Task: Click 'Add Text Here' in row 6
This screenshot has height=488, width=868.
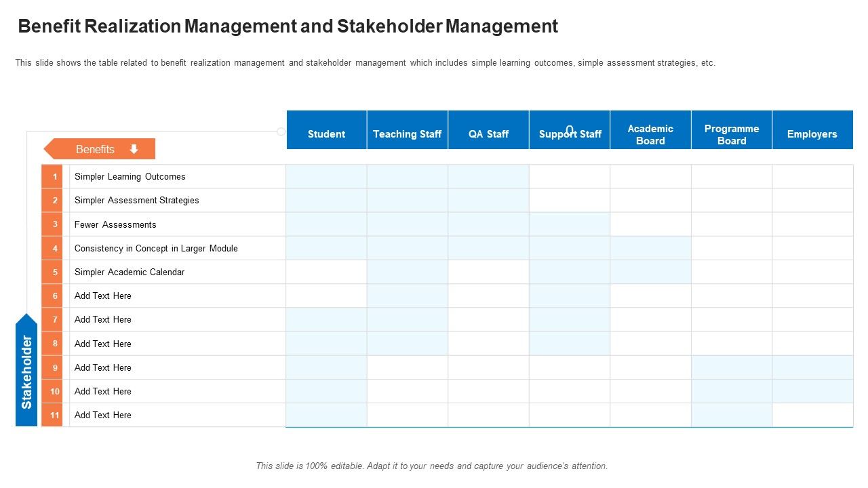Action: 103,296
